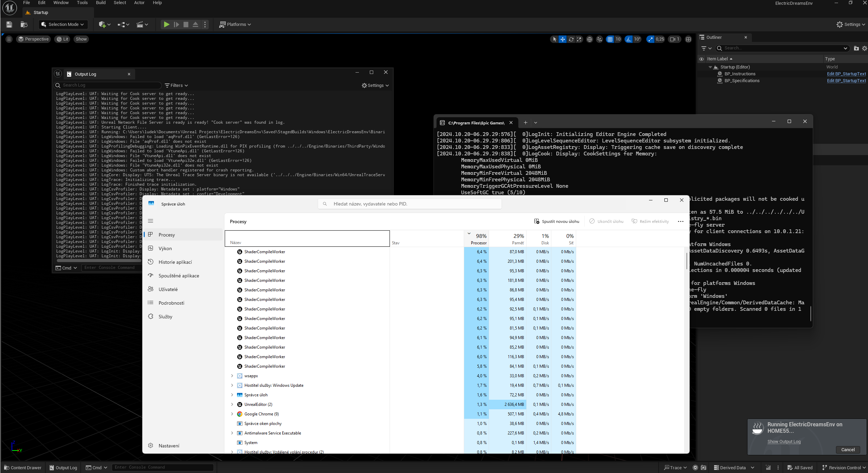Toggle rotation angle snapping
This screenshot has height=473, width=868.
click(x=629, y=39)
